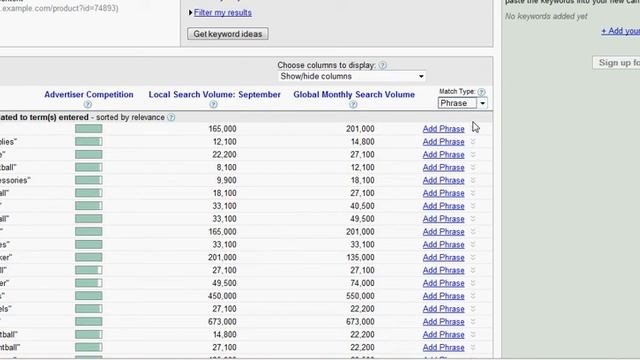Screen dimensions: 640x360
Task: Add Phrase for the essories" 9,900 row
Action: point(444,180)
